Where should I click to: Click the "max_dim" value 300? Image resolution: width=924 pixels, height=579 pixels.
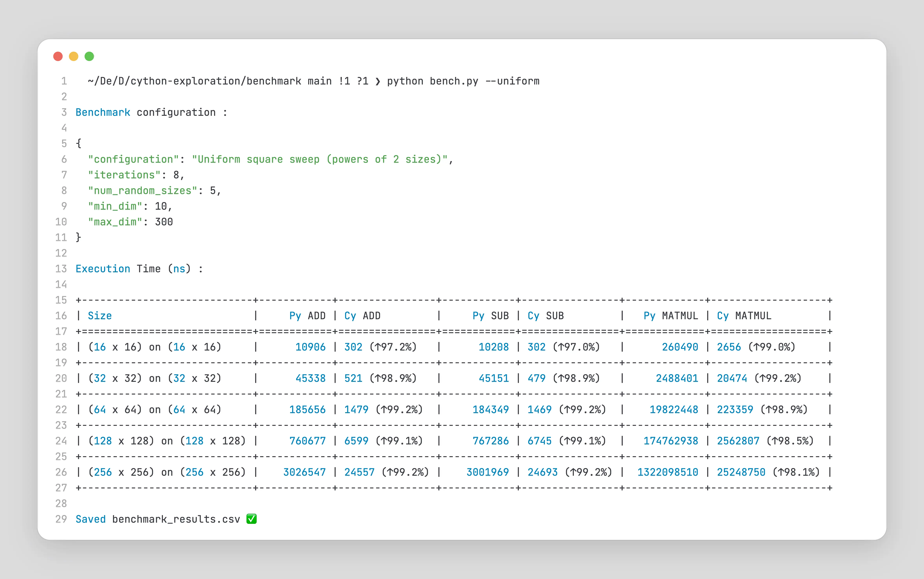point(164,222)
